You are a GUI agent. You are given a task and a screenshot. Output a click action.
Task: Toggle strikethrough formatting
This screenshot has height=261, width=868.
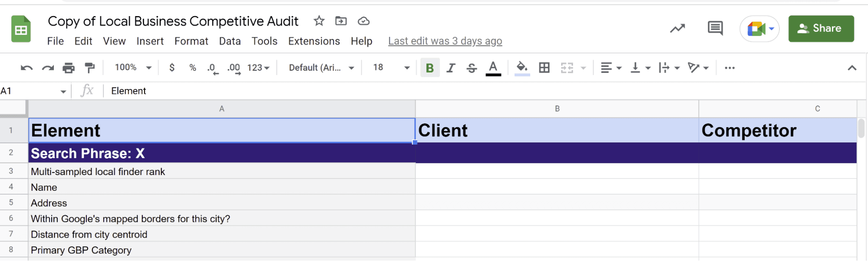[x=472, y=68]
